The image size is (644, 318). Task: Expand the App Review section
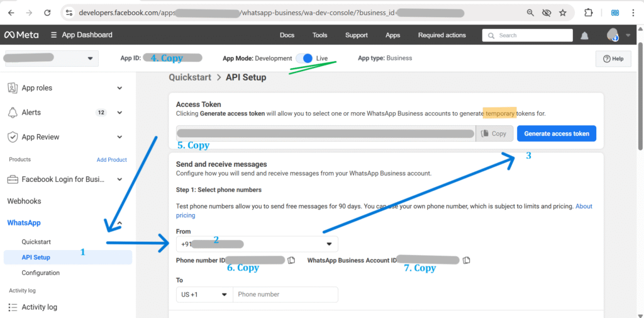(x=119, y=137)
